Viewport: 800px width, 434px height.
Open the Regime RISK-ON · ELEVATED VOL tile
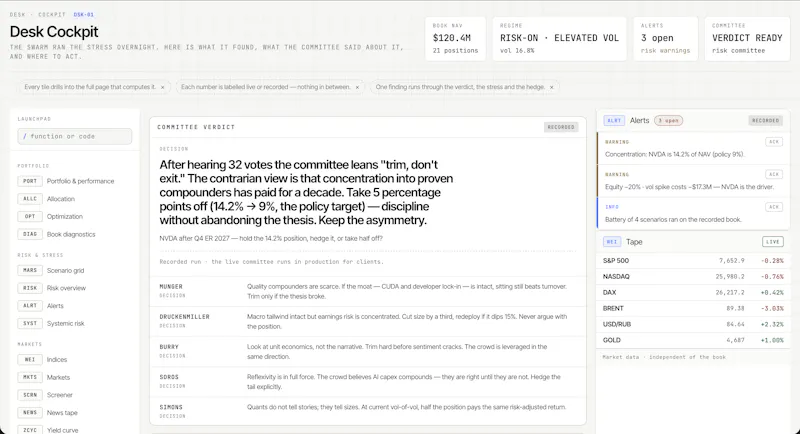click(559, 39)
